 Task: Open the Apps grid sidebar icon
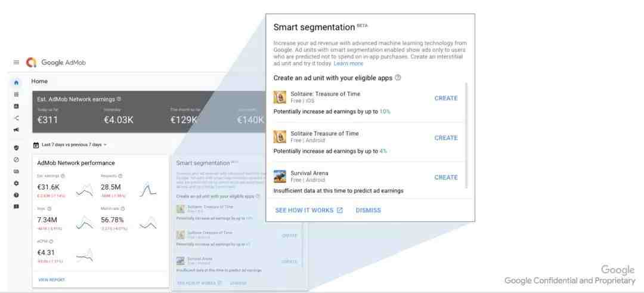click(x=17, y=94)
